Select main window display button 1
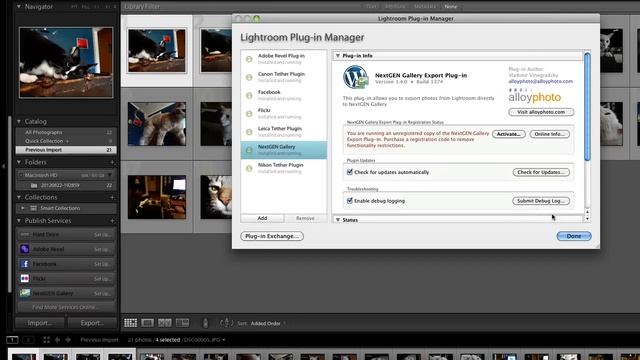Screen dimensions: 640x360 (12, 340)
